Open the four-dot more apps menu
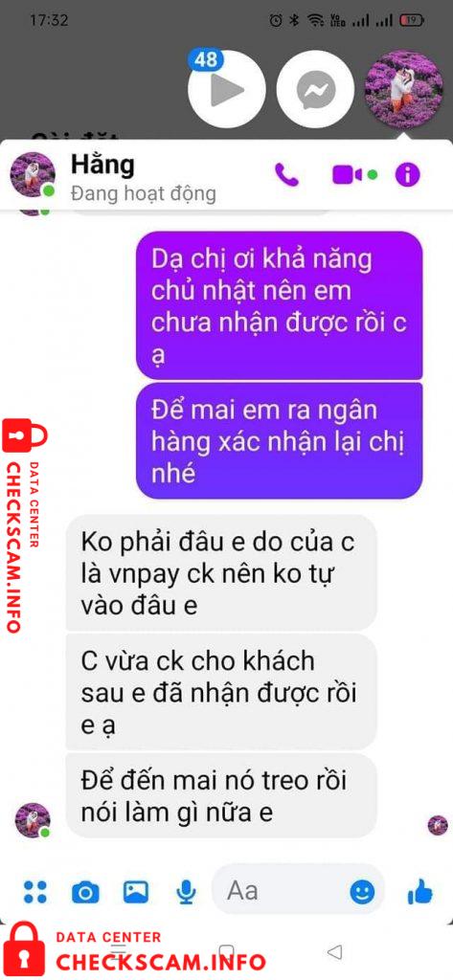The height and width of the screenshot is (980, 453). [35, 892]
